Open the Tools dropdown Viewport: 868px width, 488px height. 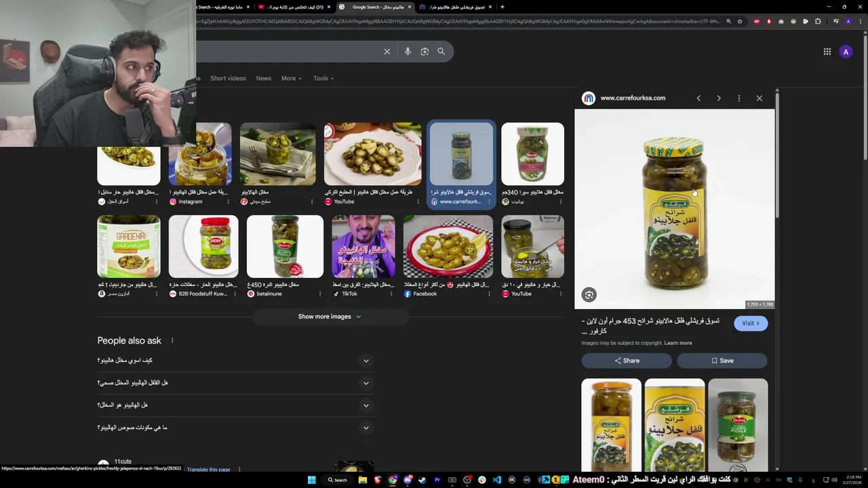323,78
